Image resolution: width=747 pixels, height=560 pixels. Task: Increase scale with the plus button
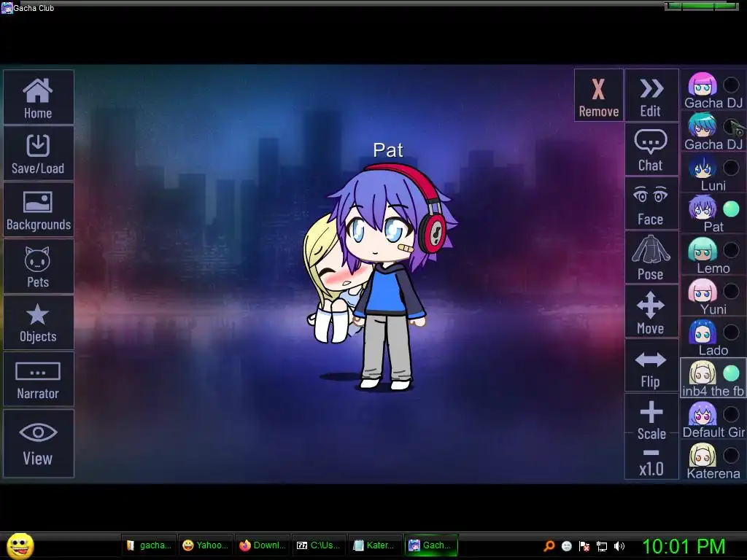click(x=651, y=413)
